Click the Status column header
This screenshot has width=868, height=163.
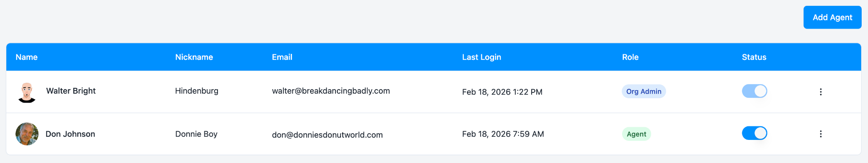754,57
